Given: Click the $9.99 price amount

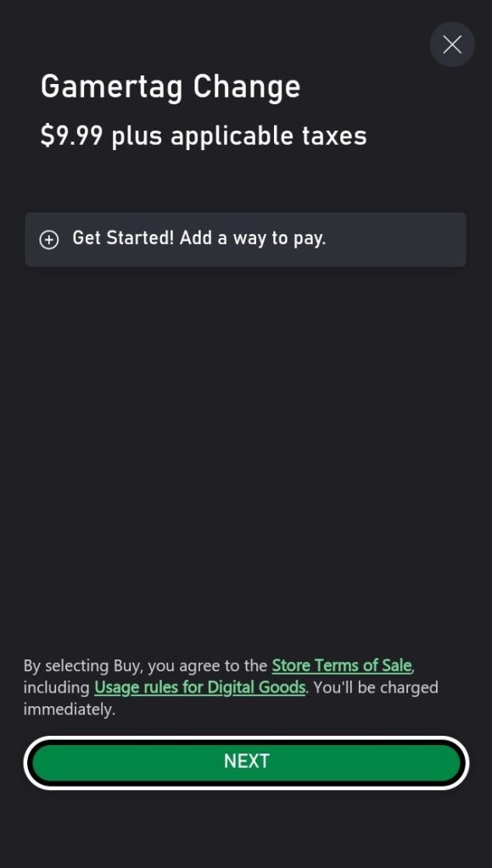Looking at the screenshot, I should [71, 136].
